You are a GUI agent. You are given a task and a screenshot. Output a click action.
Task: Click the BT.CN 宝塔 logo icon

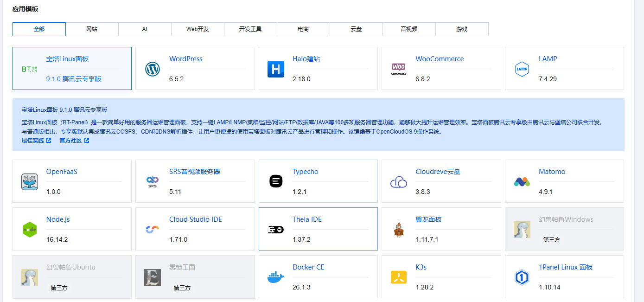30,69
